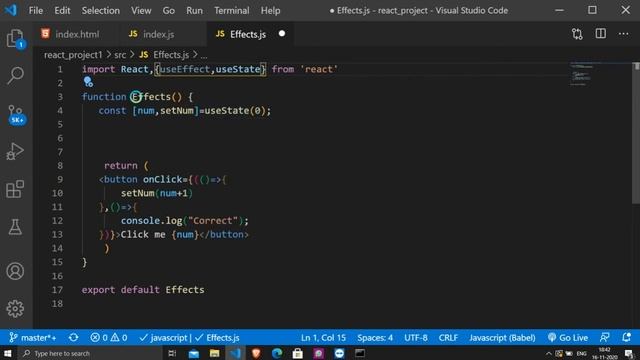
Task: Open notifications bell in status bar
Action: pos(627,338)
